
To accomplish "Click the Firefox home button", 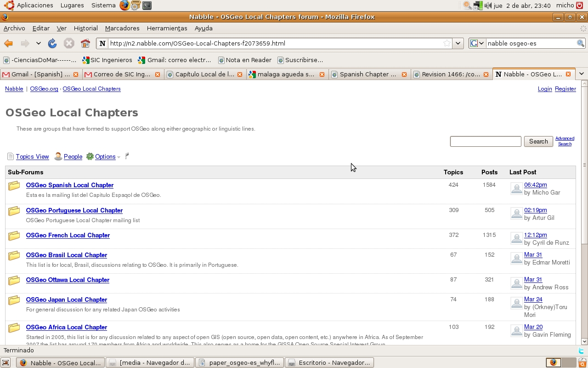I will (85, 43).
